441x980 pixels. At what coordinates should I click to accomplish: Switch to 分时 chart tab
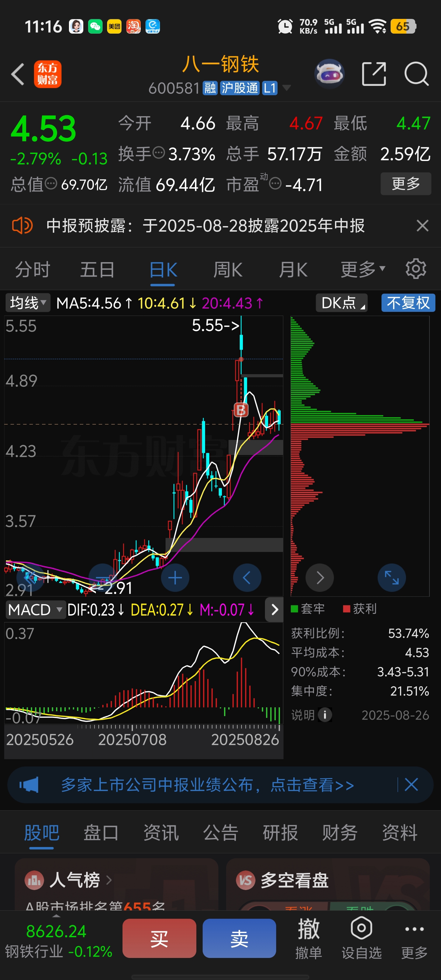[33, 269]
